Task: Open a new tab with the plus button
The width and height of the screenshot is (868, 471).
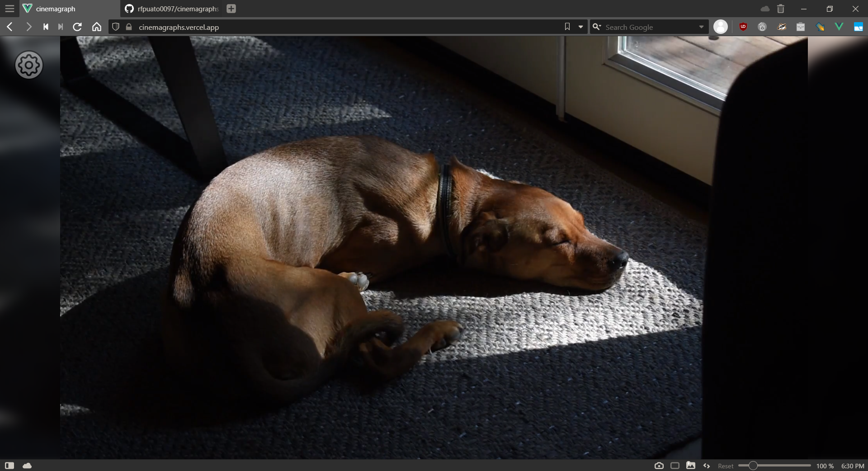Action: coord(231,9)
